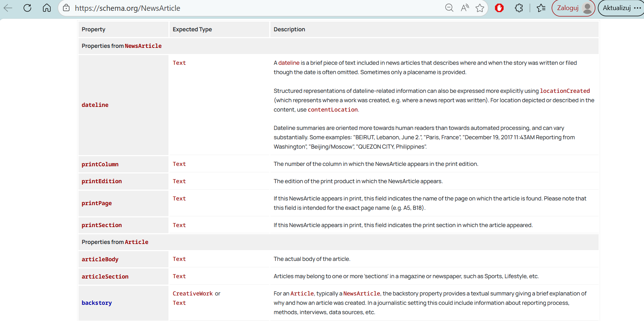Image resolution: width=644 pixels, height=321 pixels.
Task: Click the browser back arrow
Action: (x=8, y=8)
